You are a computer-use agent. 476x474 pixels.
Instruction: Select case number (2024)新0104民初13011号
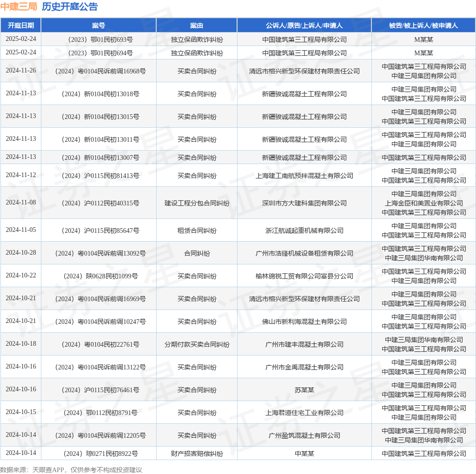(100, 139)
